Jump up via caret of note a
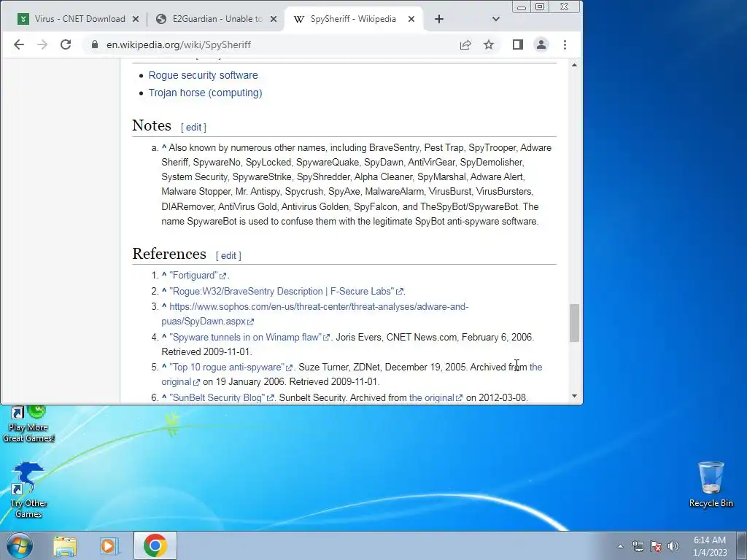The height and width of the screenshot is (560, 747). [164, 147]
